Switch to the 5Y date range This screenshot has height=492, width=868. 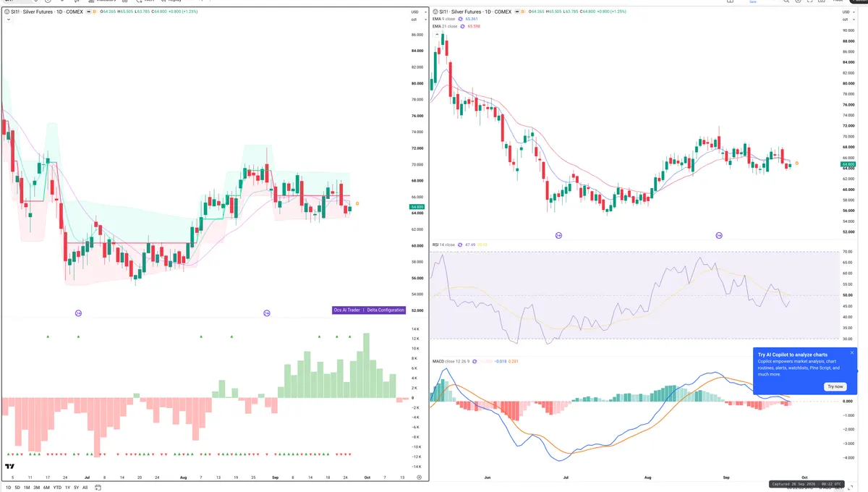tap(76, 488)
